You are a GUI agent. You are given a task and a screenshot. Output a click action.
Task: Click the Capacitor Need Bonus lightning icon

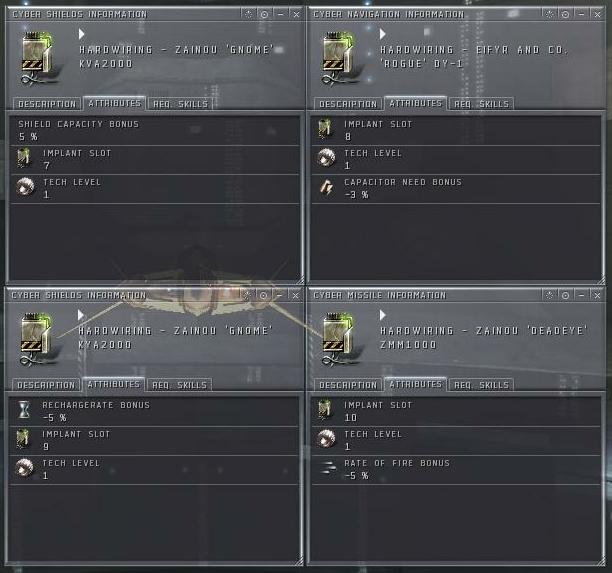pyautogui.click(x=326, y=188)
